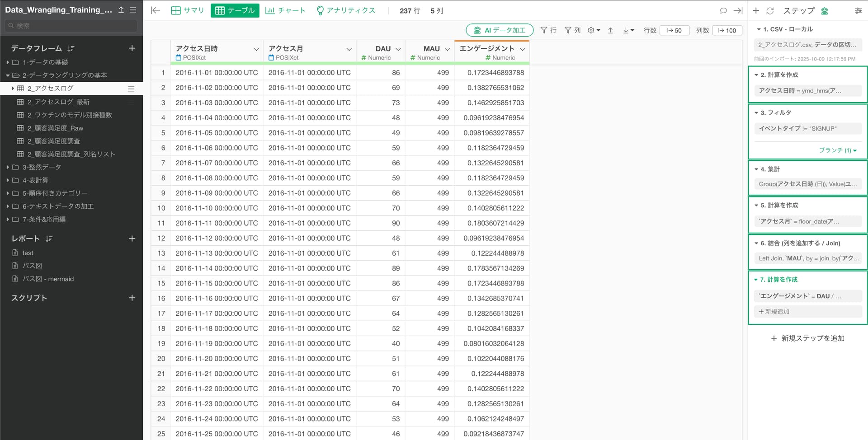Screen dimensions: 868x440
Task: Switch to the チャート tab
Action: (285, 10)
